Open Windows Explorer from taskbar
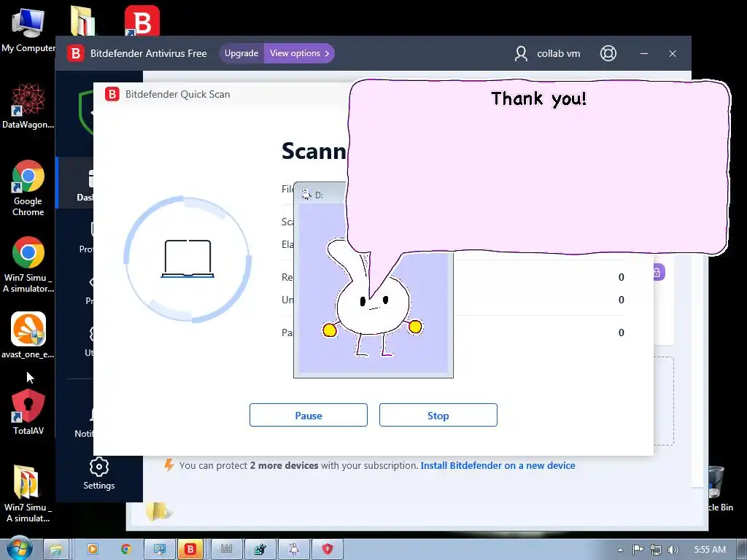The width and height of the screenshot is (747, 560). coord(56,550)
